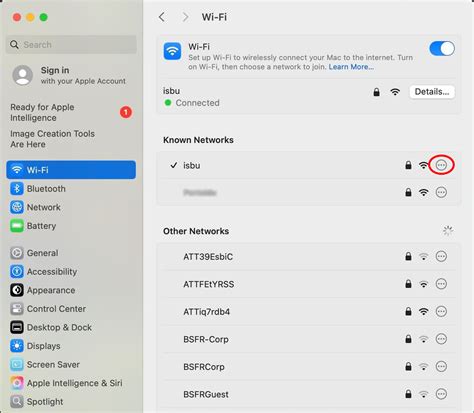Image resolution: width=474 pixels, height=413 pixels.
Task: Open more options for BSFR-Corp
Action: 441,339
